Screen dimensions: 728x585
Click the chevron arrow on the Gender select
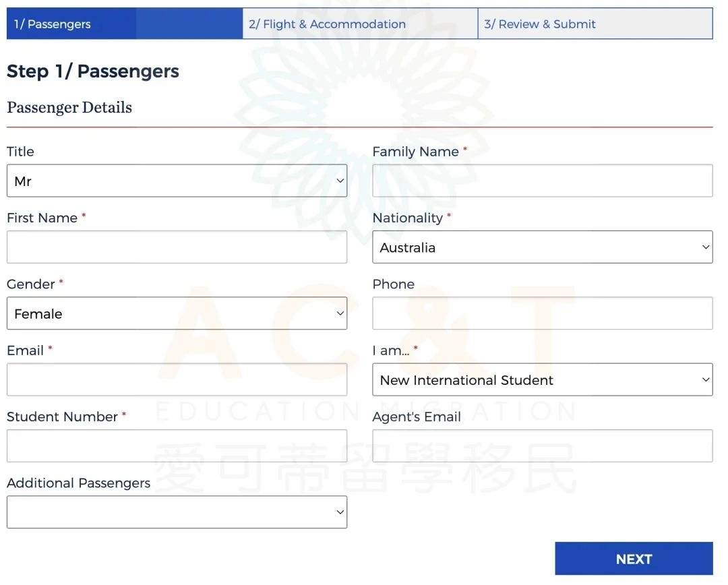340,313
